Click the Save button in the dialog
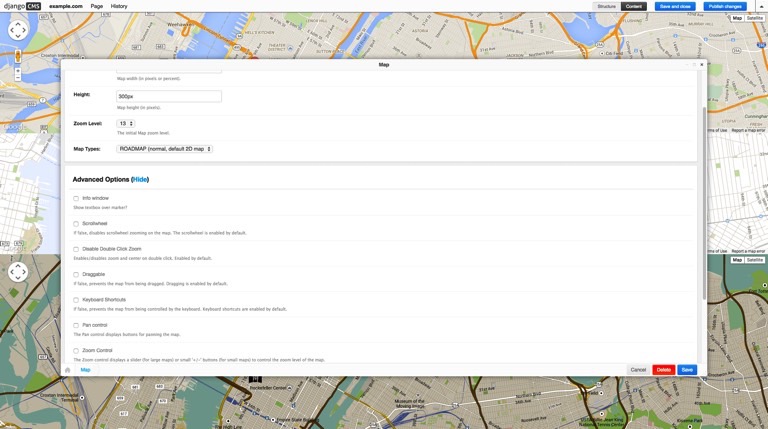Image resolution: width=768 pixels, height=429 pixels. pyautogui.click(x=687, y=370)
